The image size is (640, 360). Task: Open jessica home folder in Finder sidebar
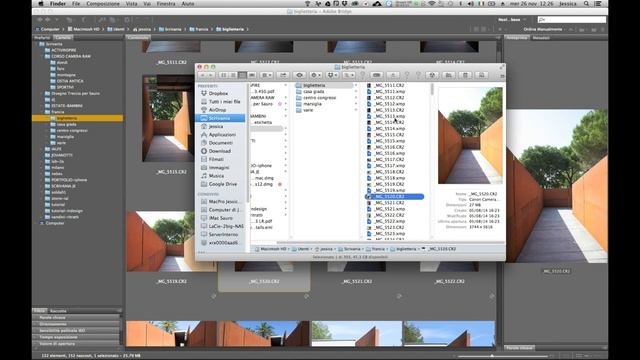point(216,127)
